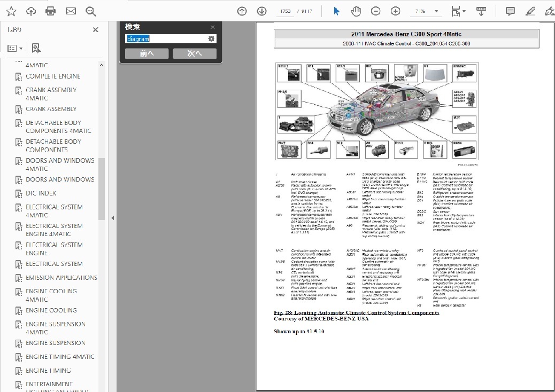The height and width of the screenshot is (392, 555).
Task: Open search settings gear in find box
Action: [x=211, y=39]
